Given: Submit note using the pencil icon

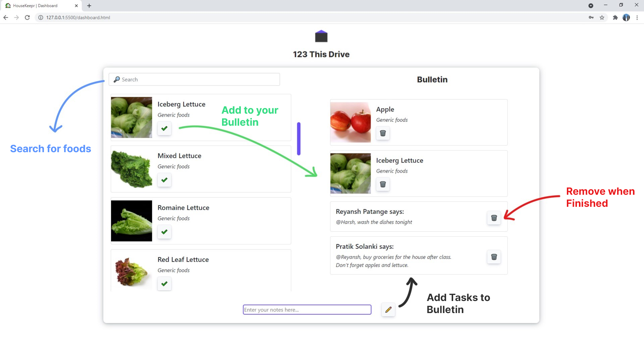Looking at the screenshot, I should tap(388, 310).
